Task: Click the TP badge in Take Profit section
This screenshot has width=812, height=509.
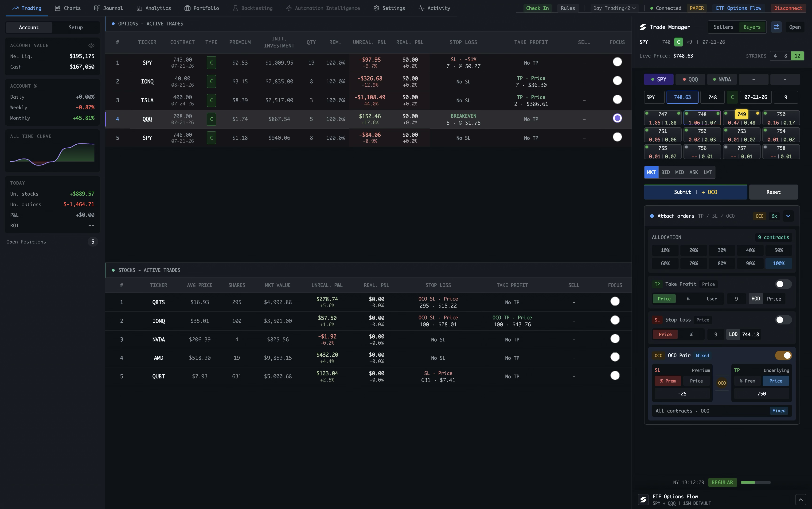Action: click(x=657, y=284)
